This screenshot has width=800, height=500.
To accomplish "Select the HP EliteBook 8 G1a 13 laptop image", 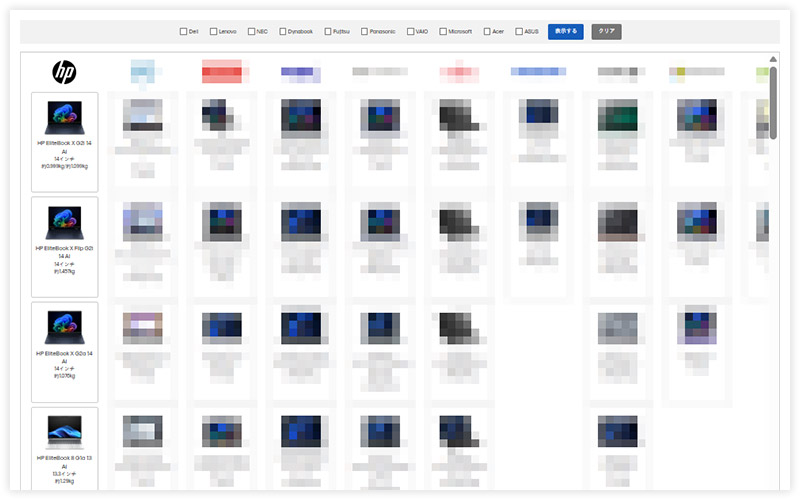I will click(65, 432).
